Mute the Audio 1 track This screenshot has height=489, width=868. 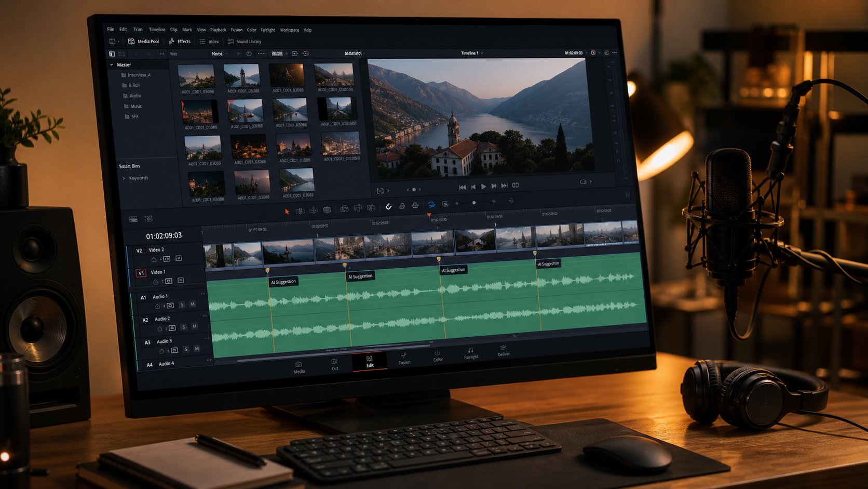[x=193, y=304]
